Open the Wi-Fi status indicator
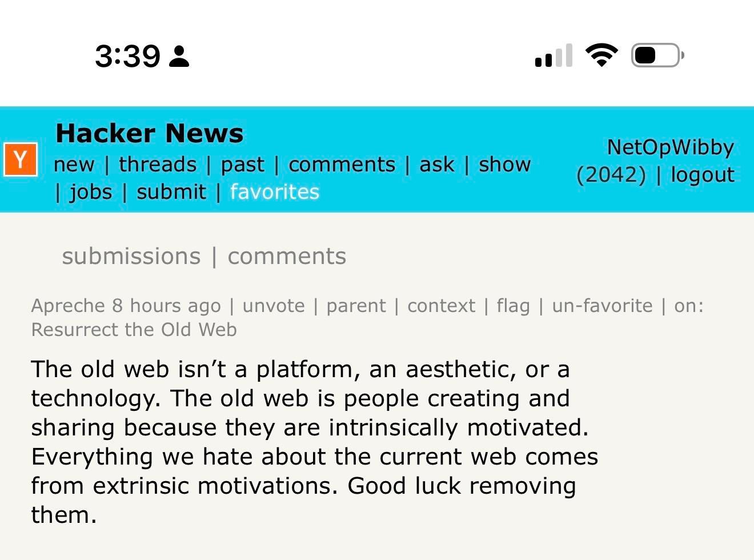This screenshot has height=560, width=754. click(x=601, y=54)
